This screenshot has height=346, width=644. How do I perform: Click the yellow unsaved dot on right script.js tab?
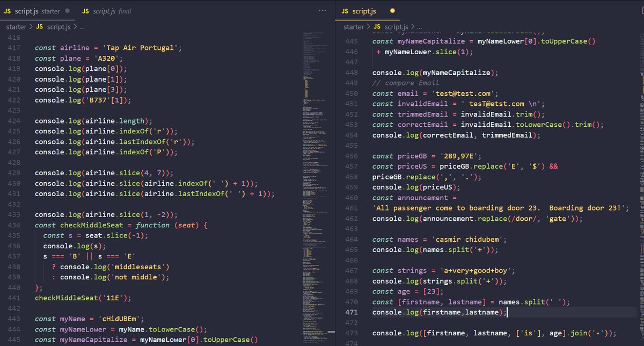(x=392, y=11)
